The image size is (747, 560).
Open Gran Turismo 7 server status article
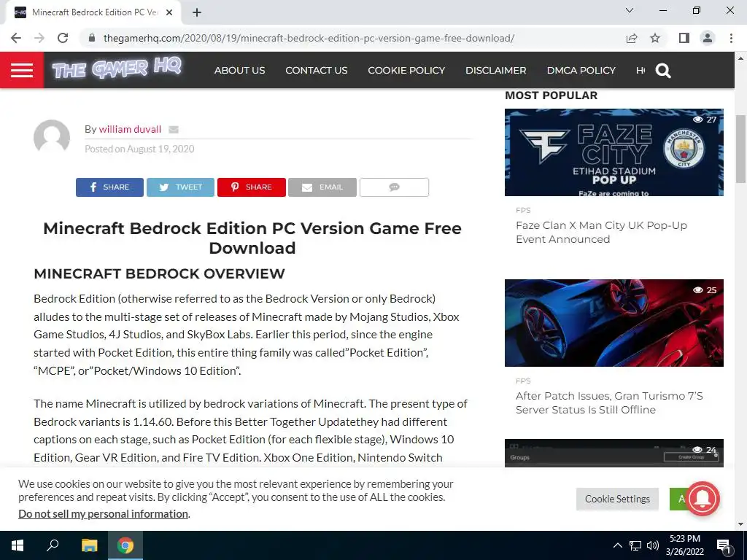click(609, 402)
